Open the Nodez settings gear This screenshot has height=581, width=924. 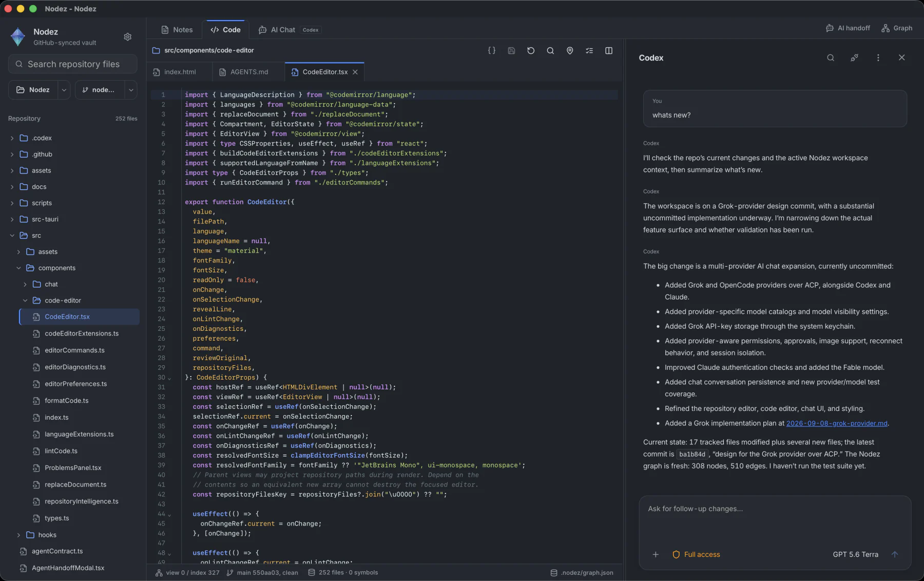(128, 36)
